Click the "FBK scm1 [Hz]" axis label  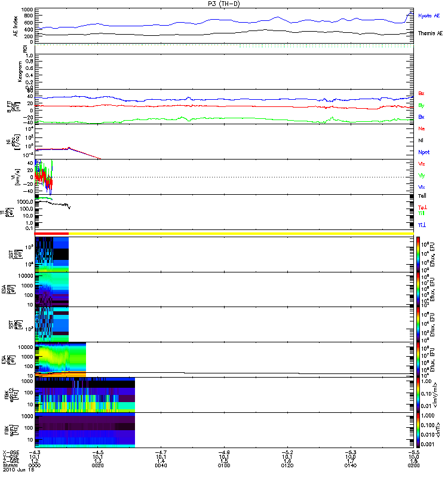pos(11,430)
